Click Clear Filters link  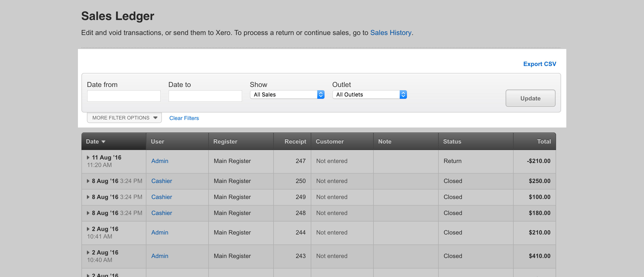pos(184,118)
